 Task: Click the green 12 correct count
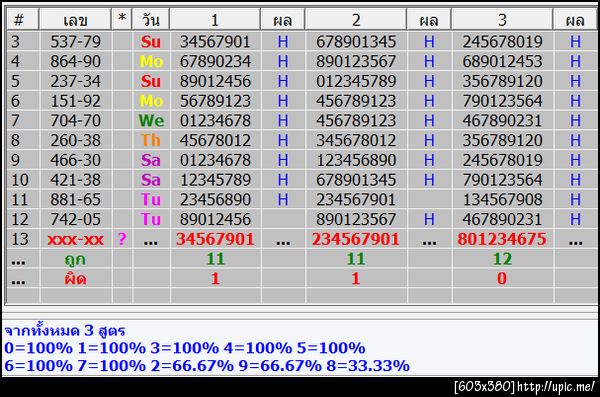[502, 259]
